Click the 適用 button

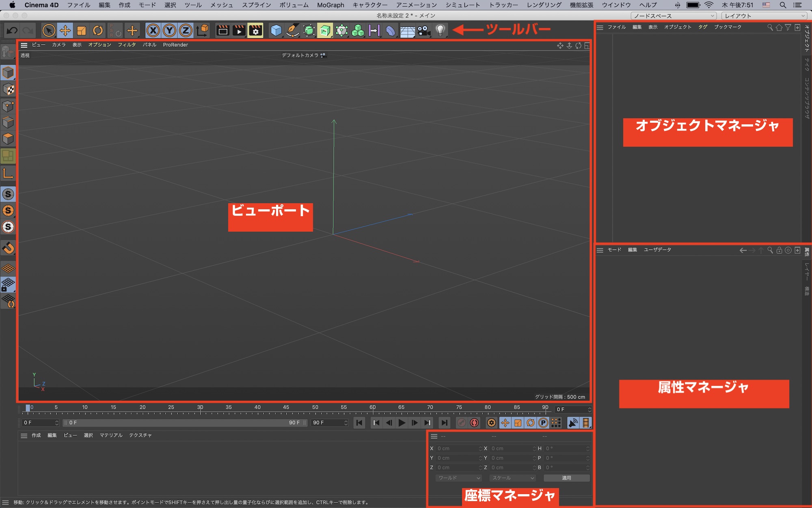[x=566, y=478]
